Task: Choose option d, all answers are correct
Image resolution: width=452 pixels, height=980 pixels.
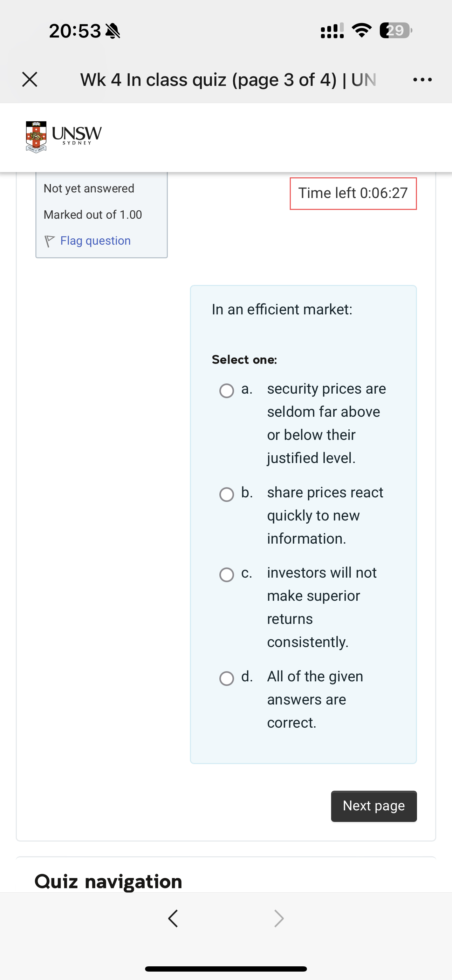Action: (227, 678)
